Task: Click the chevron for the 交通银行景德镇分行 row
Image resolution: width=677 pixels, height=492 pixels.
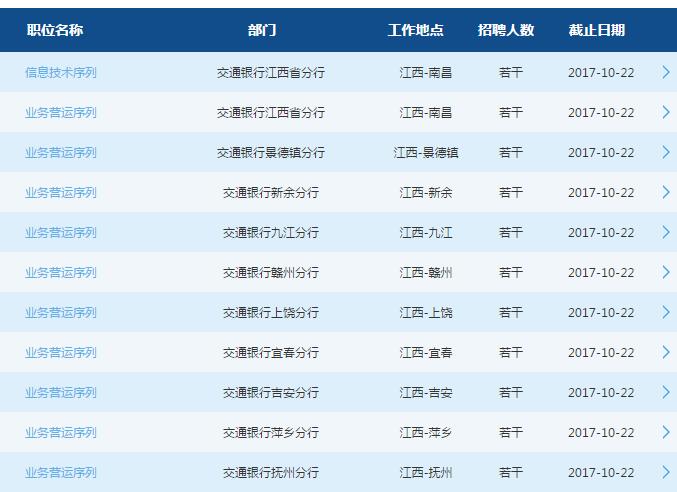Action: pos(665,152)
